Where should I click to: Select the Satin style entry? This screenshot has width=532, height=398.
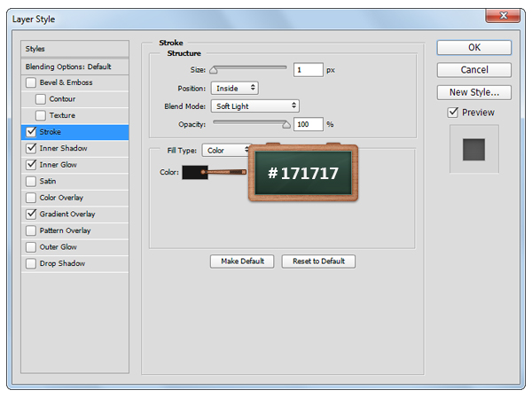(x=48, y=181)
